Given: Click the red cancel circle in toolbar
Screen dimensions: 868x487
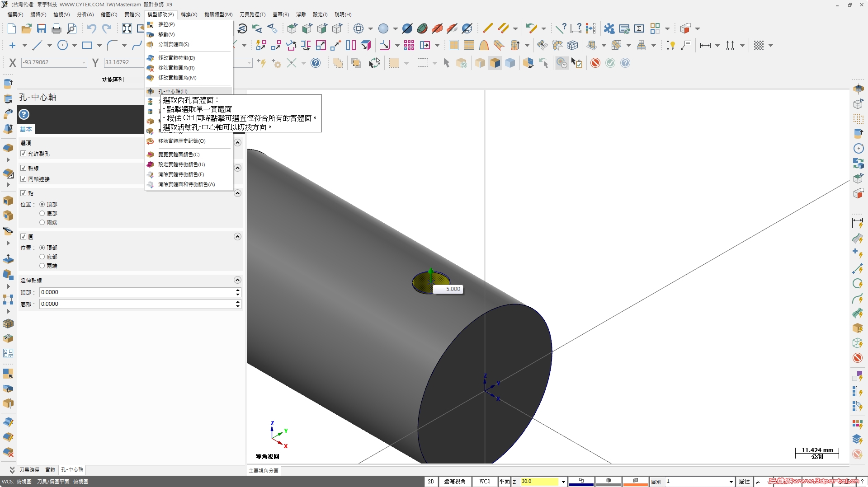Looking at the screenshot, I should [x=595, y=63].
